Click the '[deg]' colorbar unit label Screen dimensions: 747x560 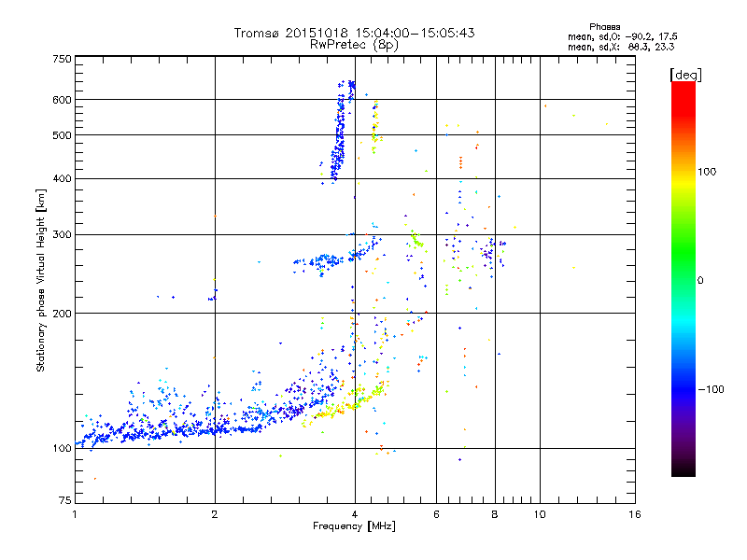tap(685, 75)
